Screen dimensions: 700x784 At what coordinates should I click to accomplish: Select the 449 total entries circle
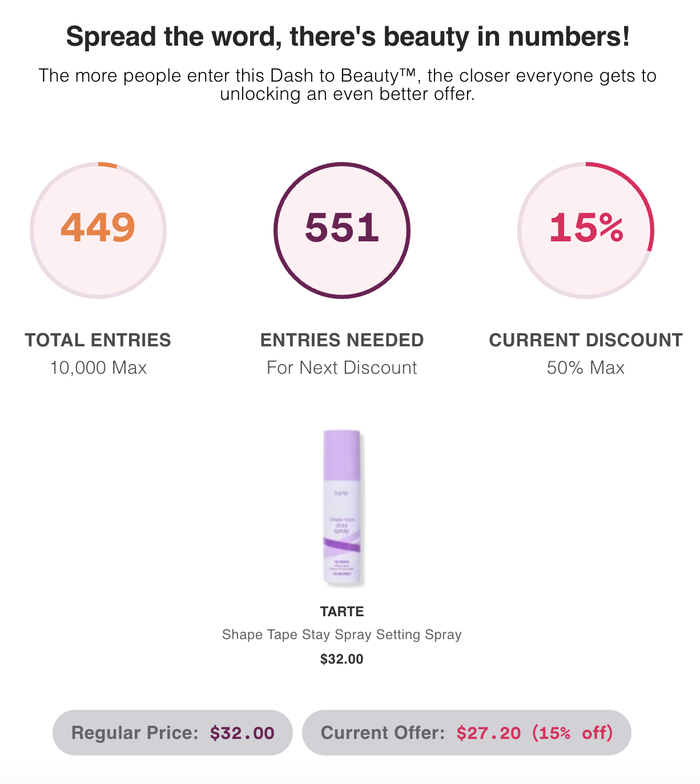tap(98, 231)
